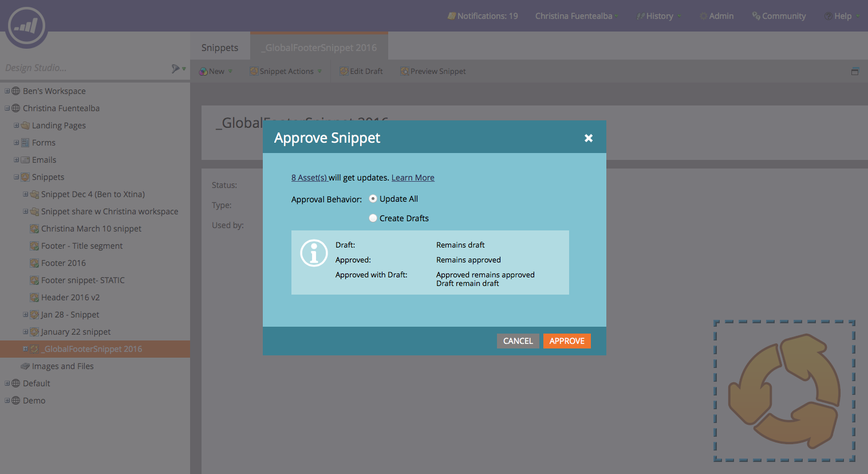Click the Images and Files icon
Image resolution: width=868 pixels, height=474 pixels.
coord(25,366)
